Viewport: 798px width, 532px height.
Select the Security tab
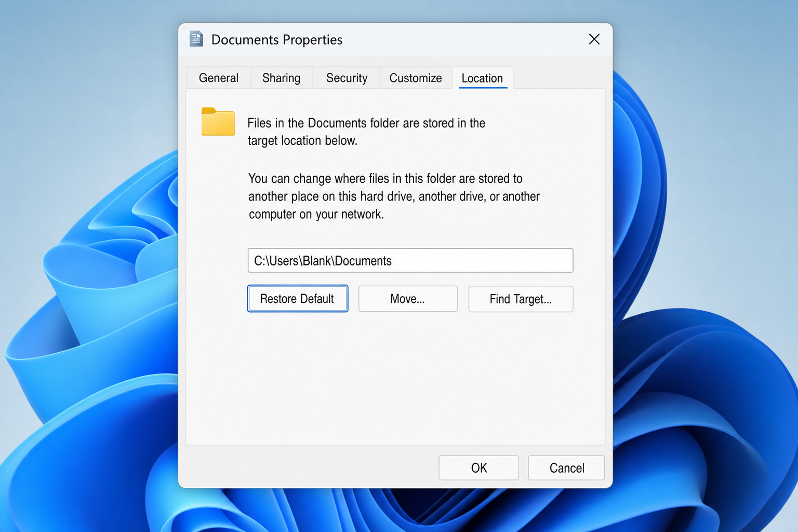[x=347, y=78]
